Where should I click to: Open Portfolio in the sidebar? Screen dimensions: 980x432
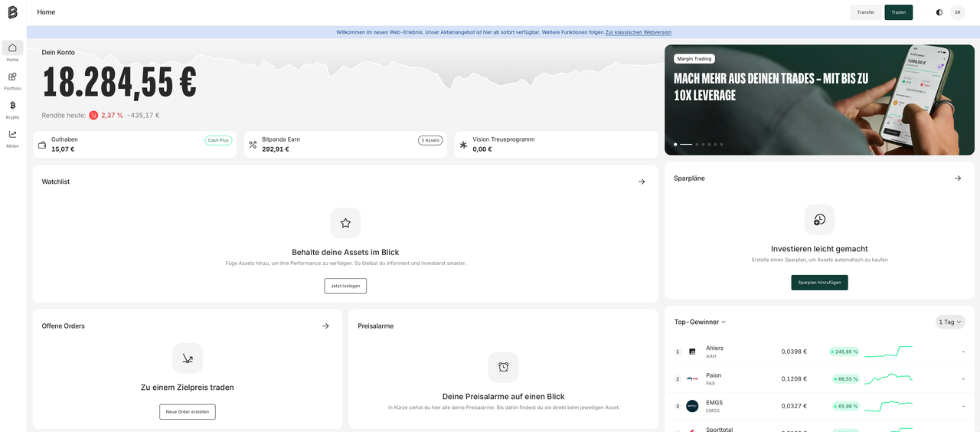pyautogui.click(x=12, y=80)
